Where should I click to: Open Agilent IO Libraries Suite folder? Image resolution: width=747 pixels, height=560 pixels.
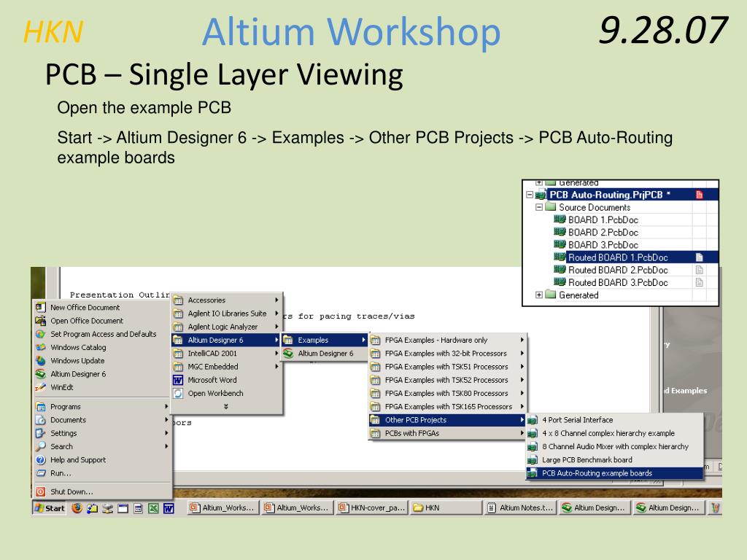click(x=226, y=314)
